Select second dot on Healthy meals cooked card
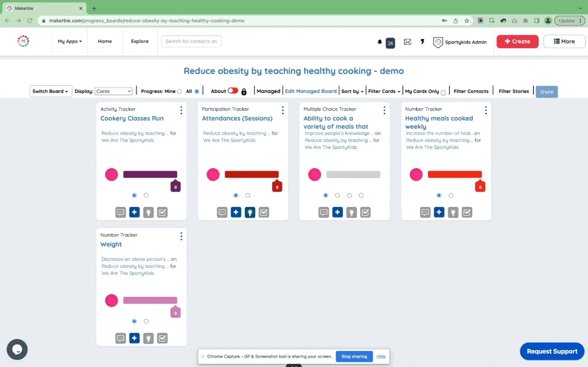The height and width of the screenshot is (367, 588). click(451, 195)
